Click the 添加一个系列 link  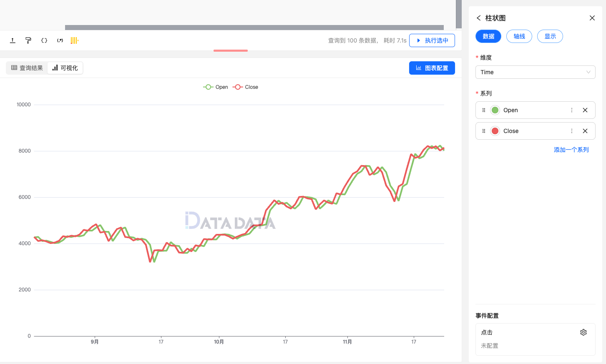point(571,150)
